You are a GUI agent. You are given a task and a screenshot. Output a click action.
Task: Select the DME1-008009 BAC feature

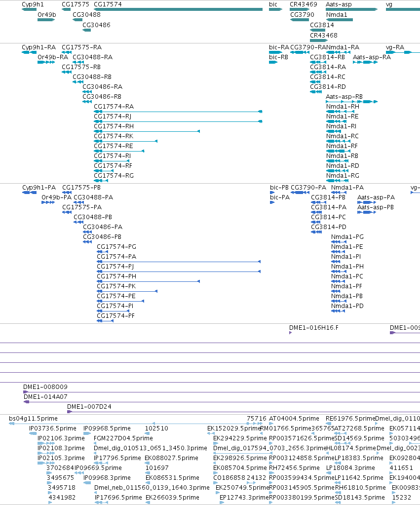coord(222,392)
